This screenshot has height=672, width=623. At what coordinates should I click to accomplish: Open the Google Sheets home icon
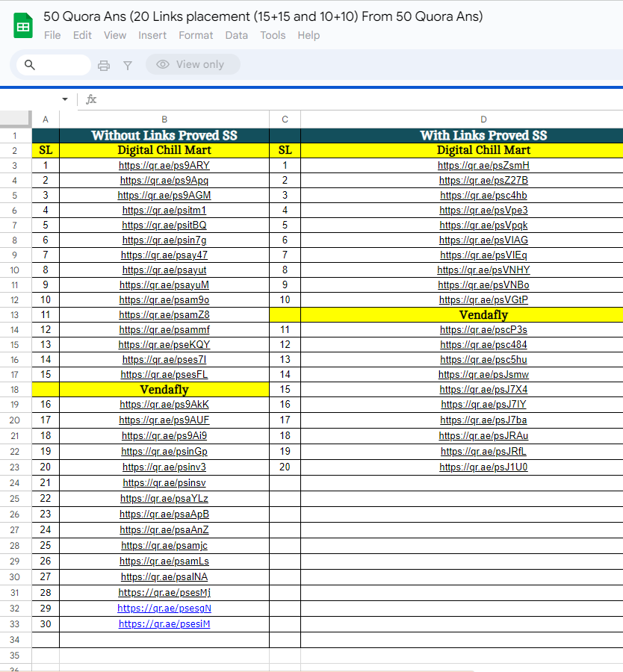coord(23,26)
